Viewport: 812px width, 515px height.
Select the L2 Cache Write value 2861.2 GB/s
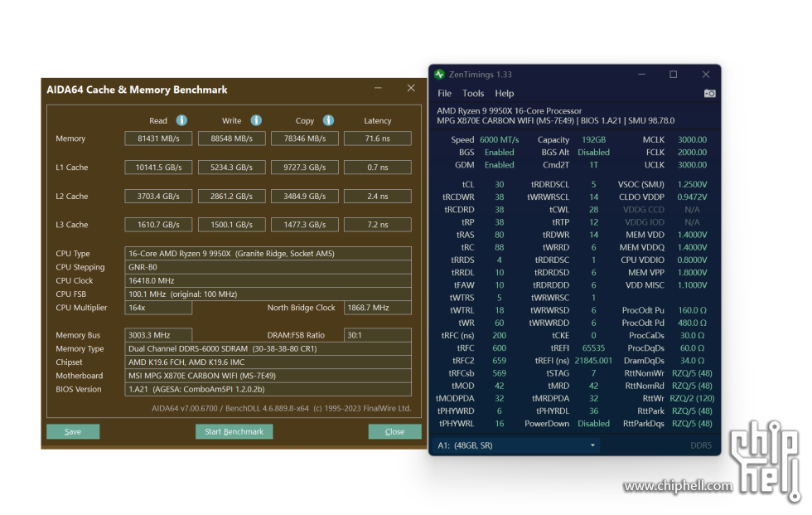(231, 197)
